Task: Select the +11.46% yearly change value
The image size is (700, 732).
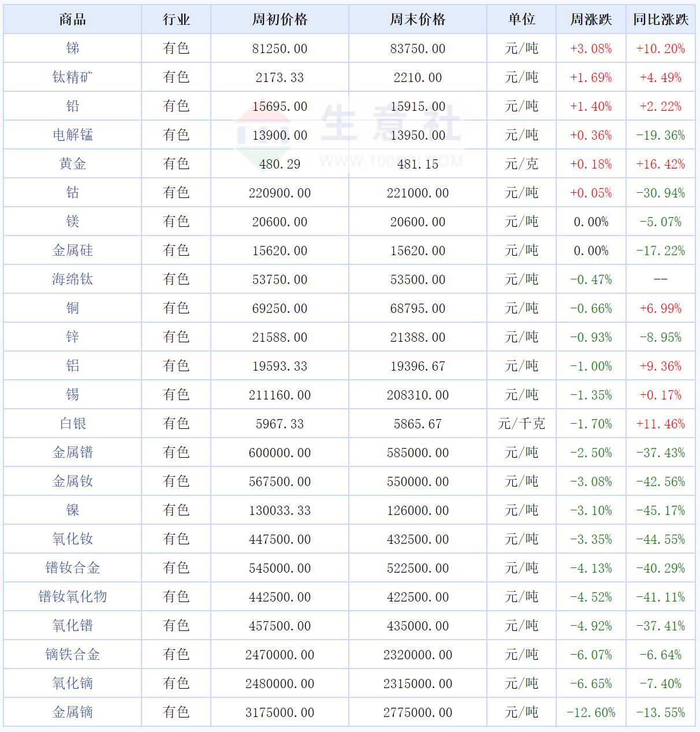Action: [x=661, y=424]
